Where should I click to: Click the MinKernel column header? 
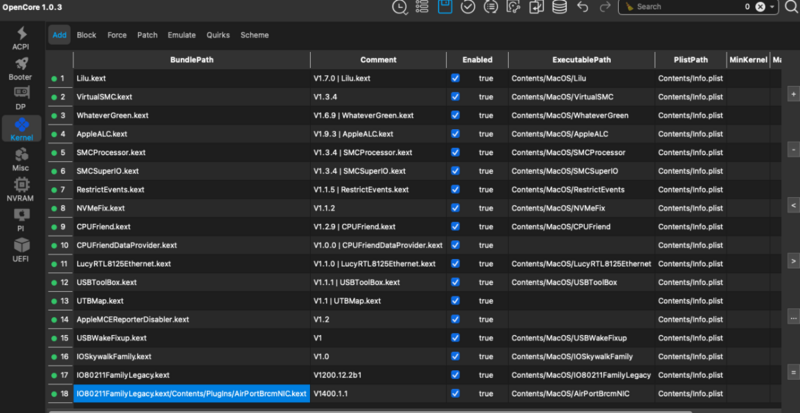click(x=748, y=60)
